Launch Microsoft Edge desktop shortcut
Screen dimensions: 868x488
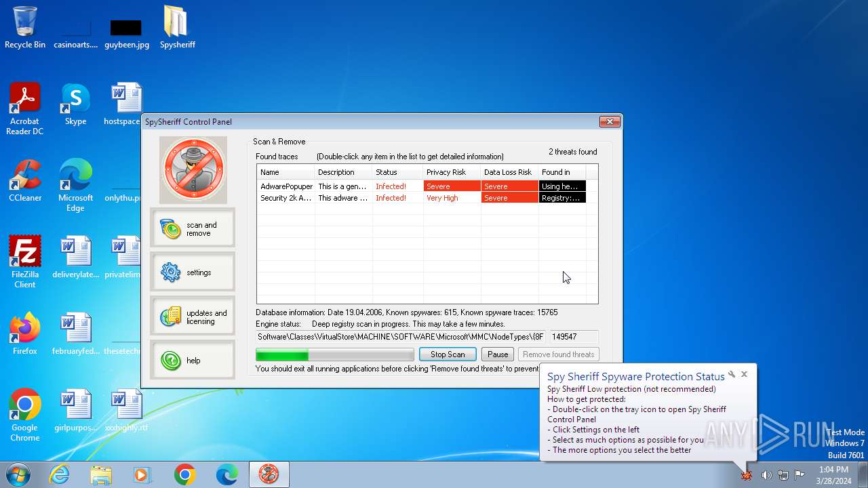75,186
